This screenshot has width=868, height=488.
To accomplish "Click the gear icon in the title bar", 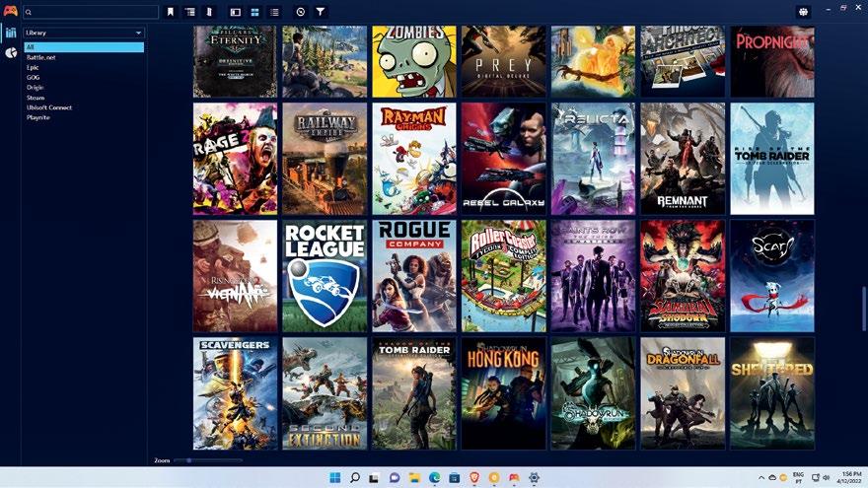I will [x=803, y=12].
